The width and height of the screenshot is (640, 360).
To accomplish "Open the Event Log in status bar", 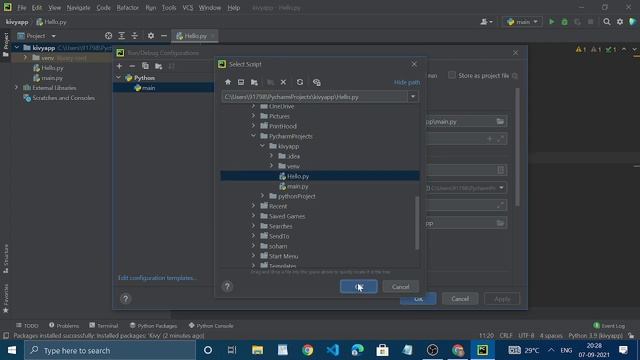I will 609,325.
